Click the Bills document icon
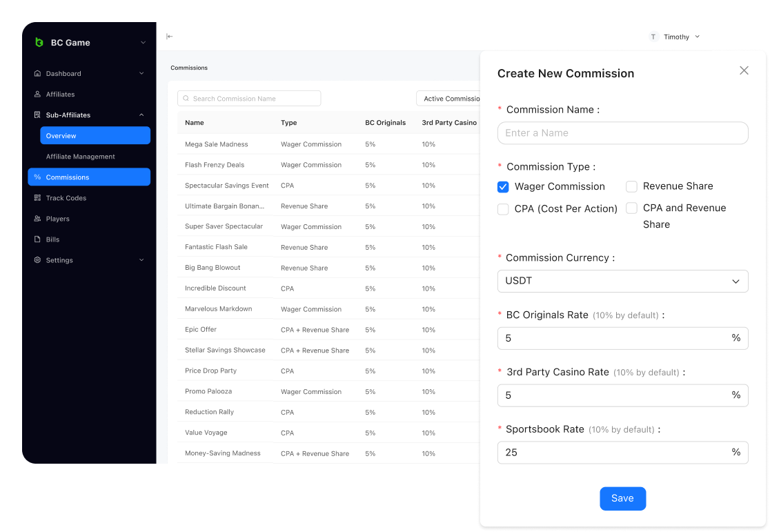 coord(37,239)
